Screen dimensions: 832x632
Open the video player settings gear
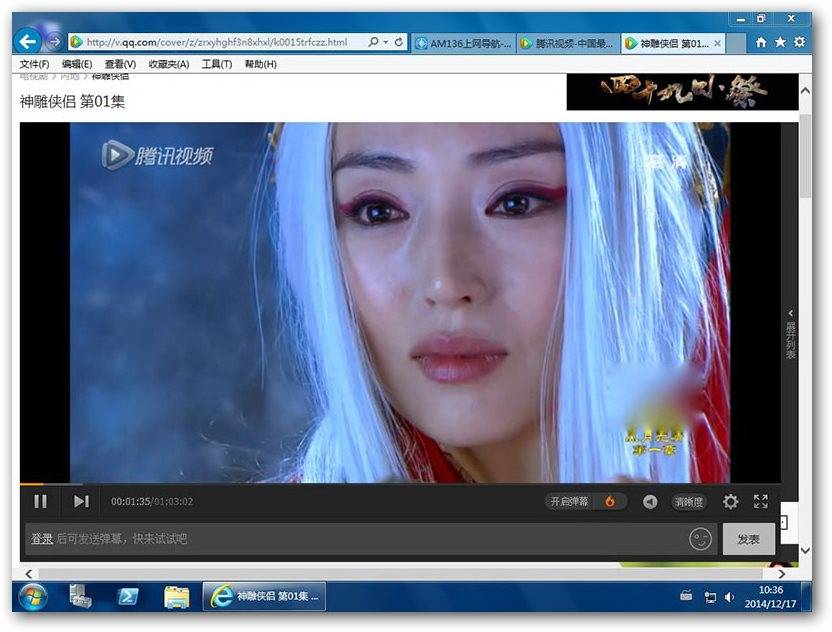tap(731, 501)
